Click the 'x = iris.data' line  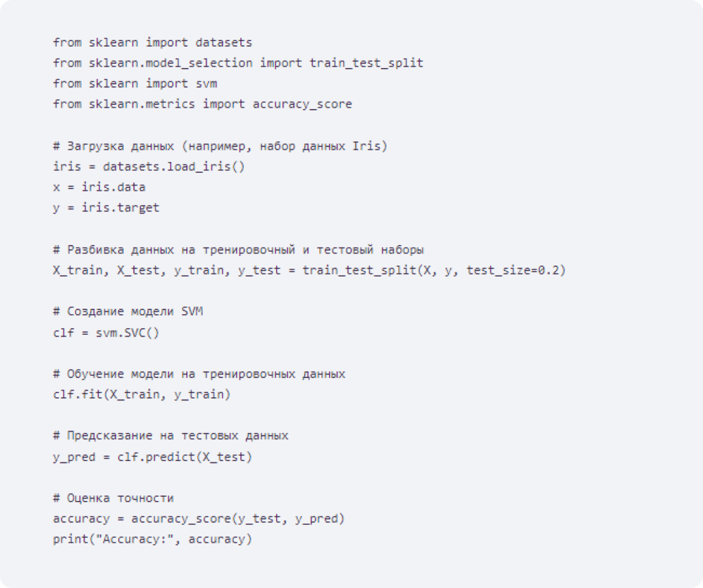99,187
